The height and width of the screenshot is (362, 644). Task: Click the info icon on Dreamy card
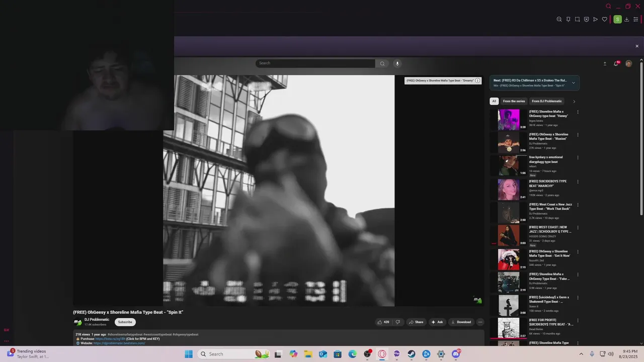(477, 80)
